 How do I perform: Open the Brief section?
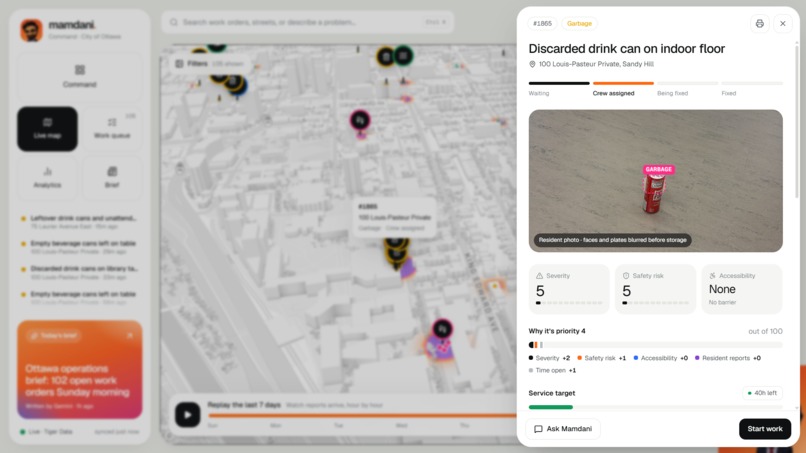[112, 178]
